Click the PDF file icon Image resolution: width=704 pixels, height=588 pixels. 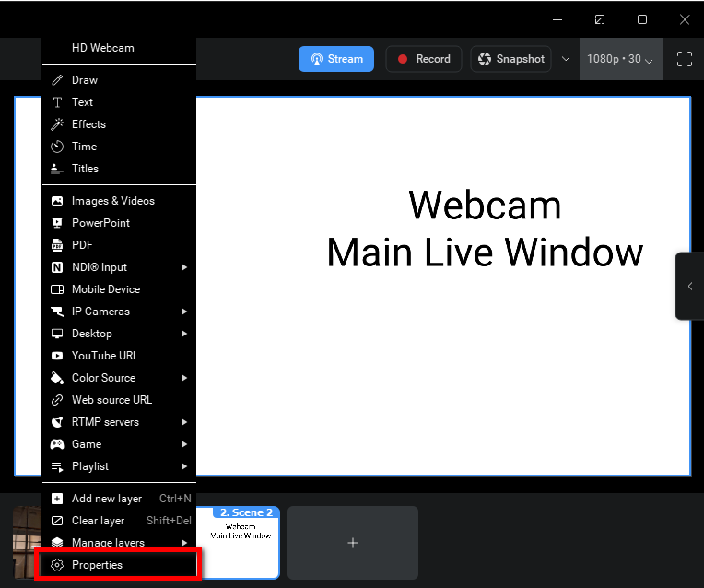(57, 245)
